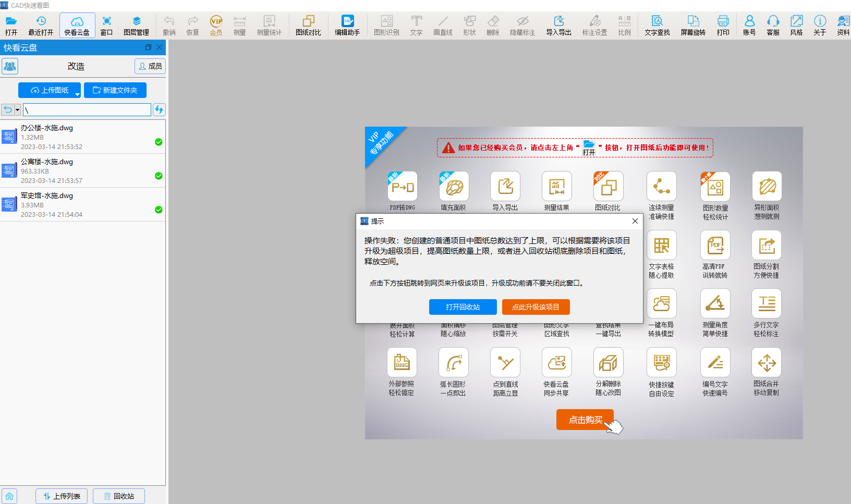
Task: Go to cloud drive home icon
Action: point(9,496)
